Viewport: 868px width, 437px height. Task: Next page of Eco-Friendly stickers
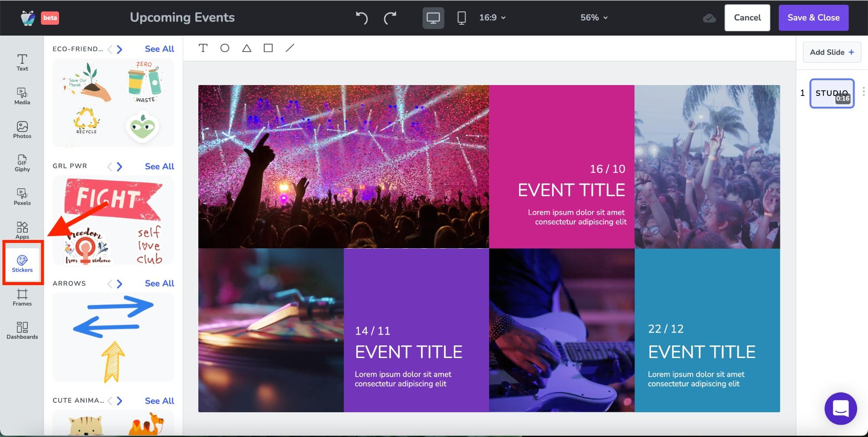(x=120, y=49)
